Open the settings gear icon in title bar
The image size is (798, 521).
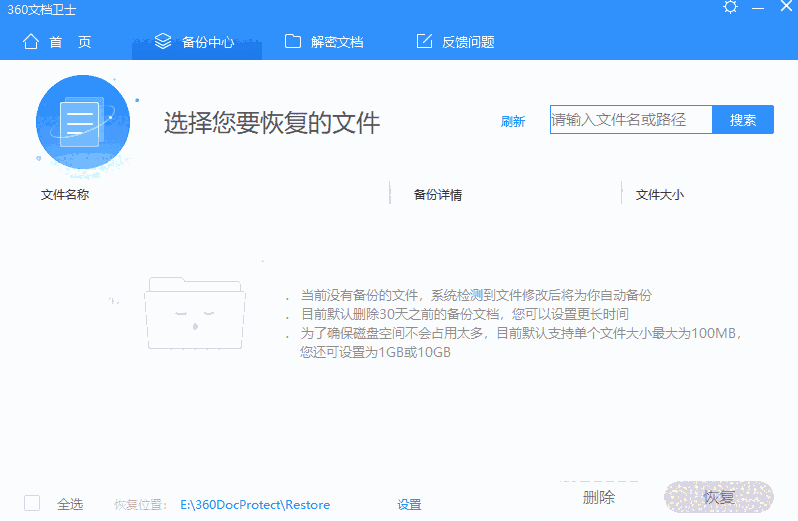(x=730, y=7)
